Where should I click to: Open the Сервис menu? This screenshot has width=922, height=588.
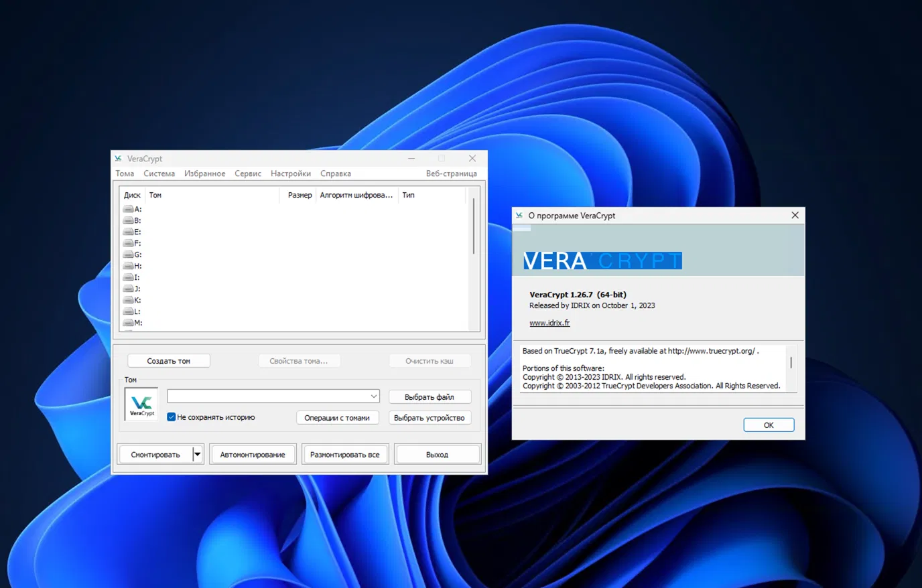(x=248, y=174)
